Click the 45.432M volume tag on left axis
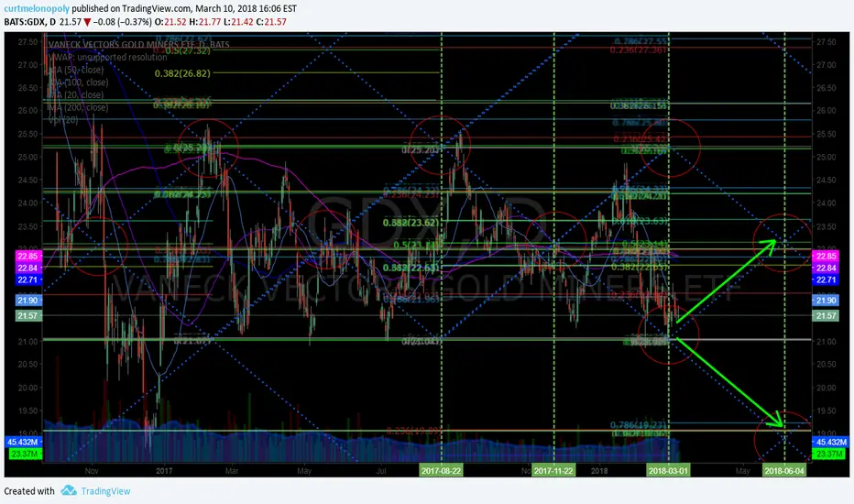 (23, 442)
